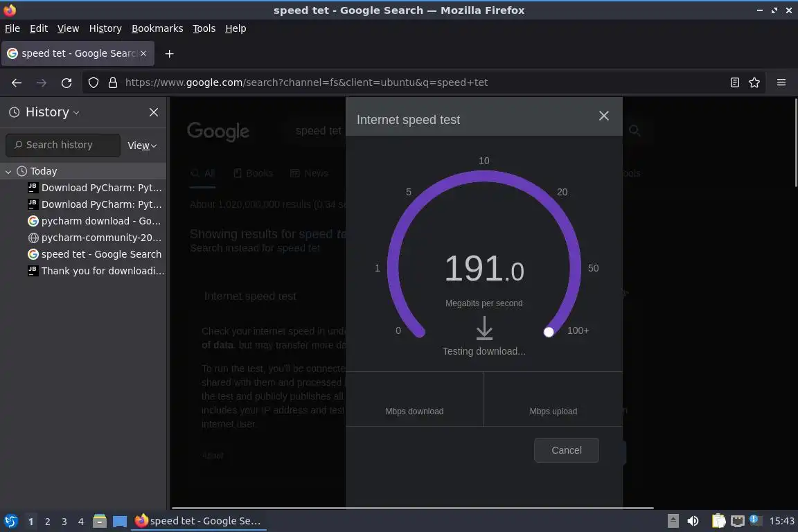Open the network monitor tray icon
Screen dimensions: 798x532
(737, 521)
